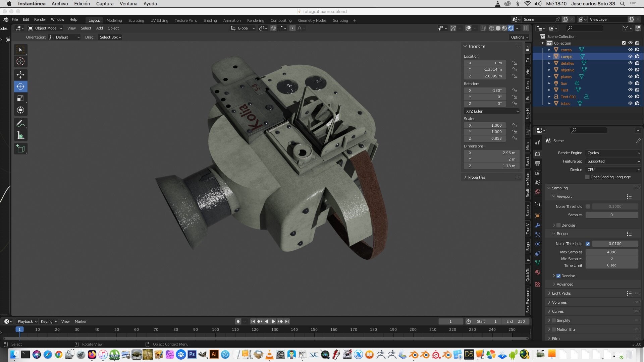Switch viewport to wireframe shading
This screenshot has width=644, height=362.
click(x=492, y=28)
